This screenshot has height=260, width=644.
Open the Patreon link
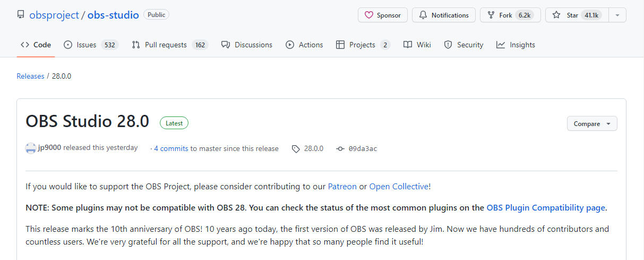click(342, 187)
